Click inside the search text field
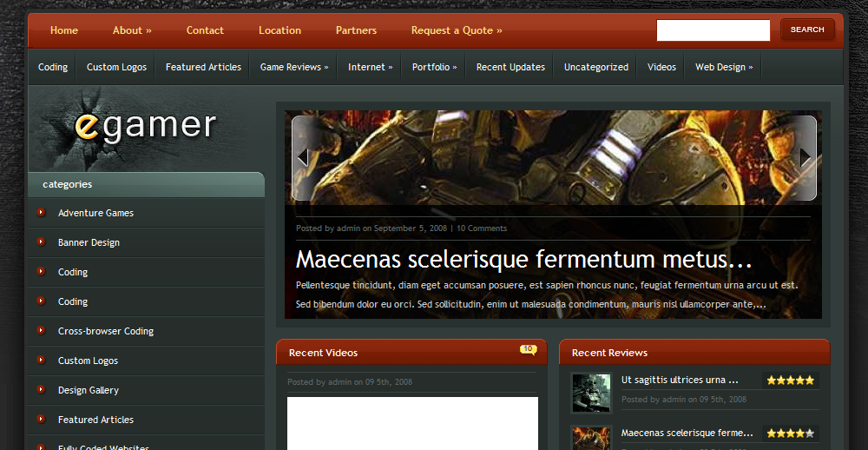The width and height of the screenshot is (868, 450). click(x=713, y=30)
